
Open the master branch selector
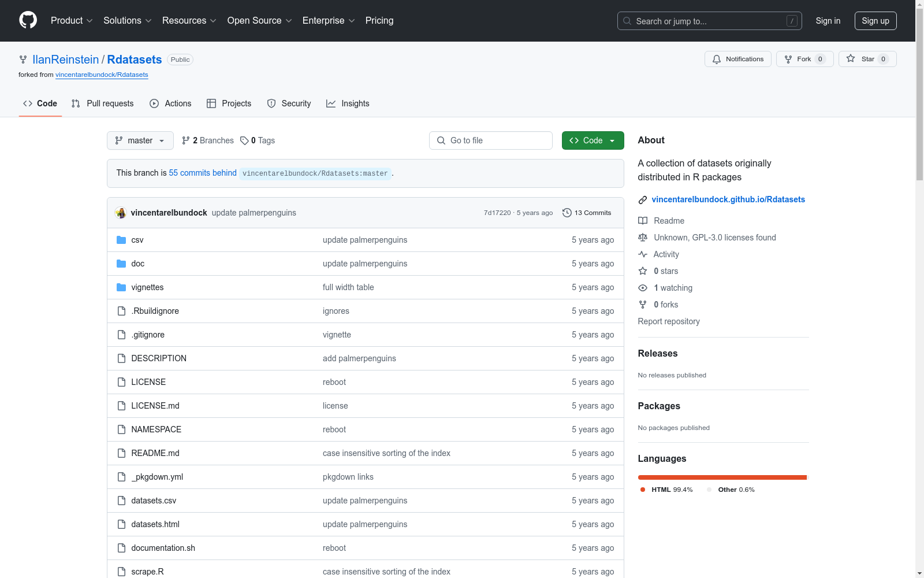tap(140, 140)
